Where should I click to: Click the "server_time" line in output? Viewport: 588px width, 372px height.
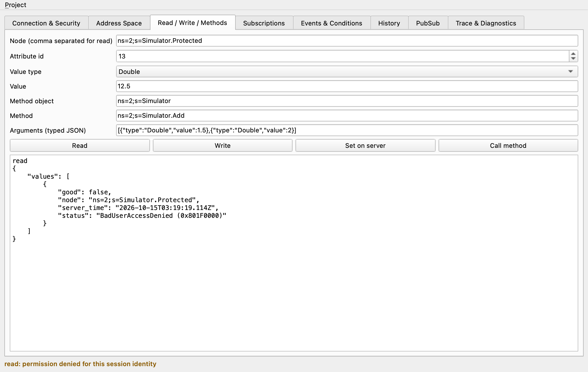pos(138,208)
